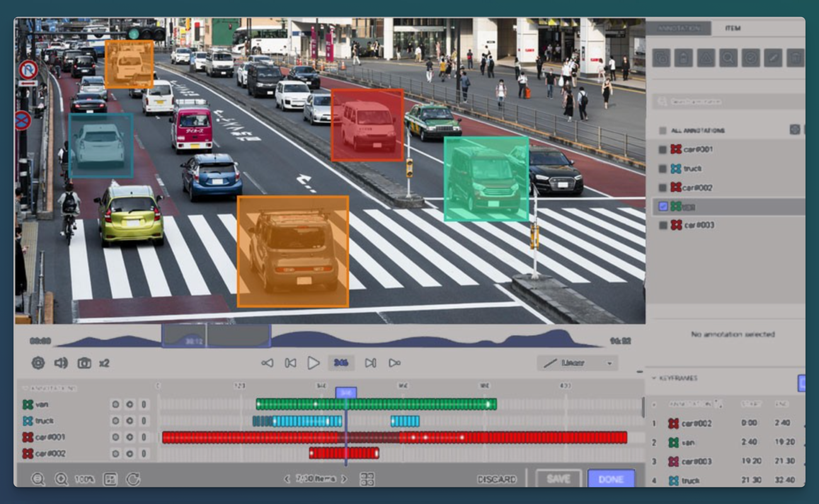The height and width of the screenshot is (504, 819).
Task: Play the video
Action: click(313, 363)
